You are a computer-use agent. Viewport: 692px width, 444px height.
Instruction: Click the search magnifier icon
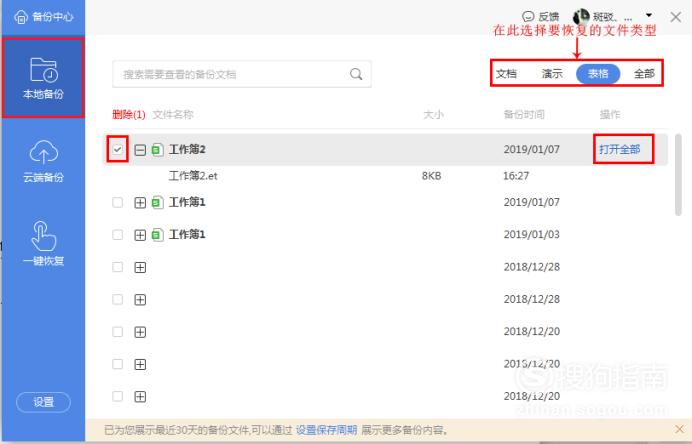click(356, 74)
